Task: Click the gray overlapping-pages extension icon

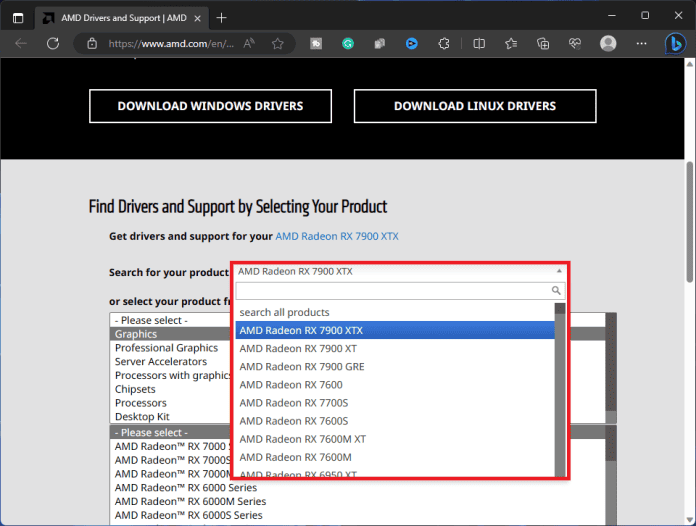Action: (380, 44)
